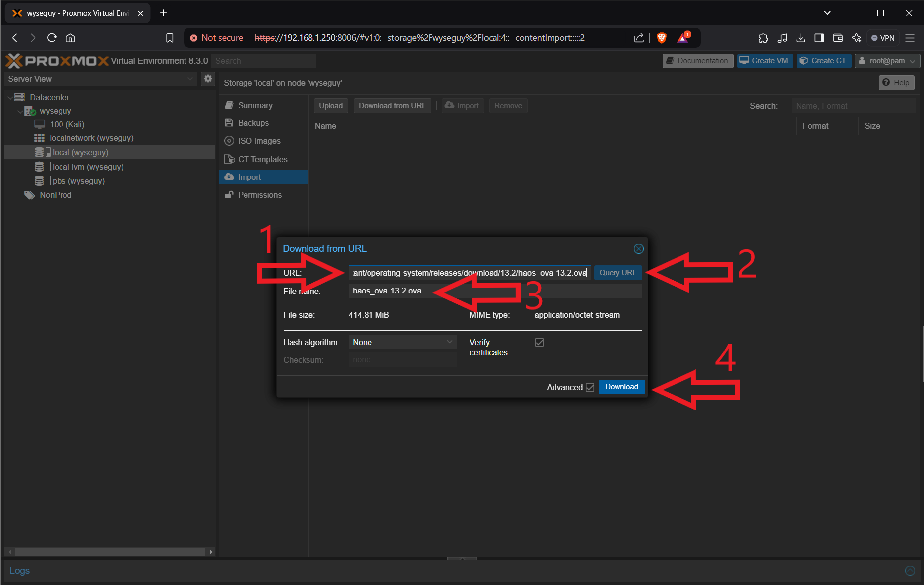This screenshot has width=924, height=585.
Task: Click the VPN button in the toolbar
Action: point(883,38)
